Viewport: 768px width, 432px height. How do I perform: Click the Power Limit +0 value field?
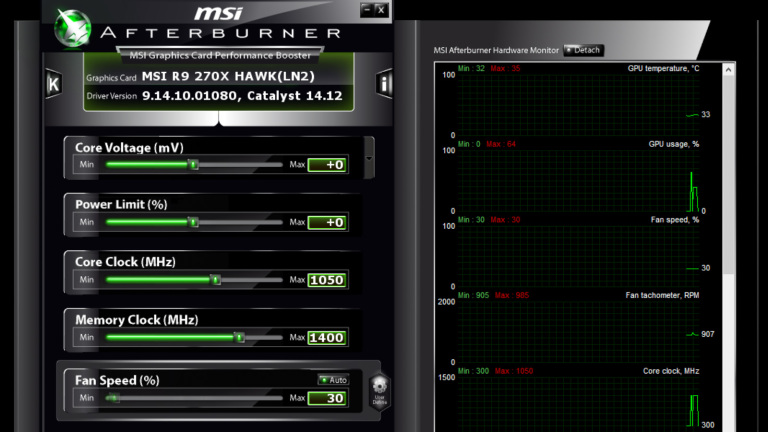[327, 222]
